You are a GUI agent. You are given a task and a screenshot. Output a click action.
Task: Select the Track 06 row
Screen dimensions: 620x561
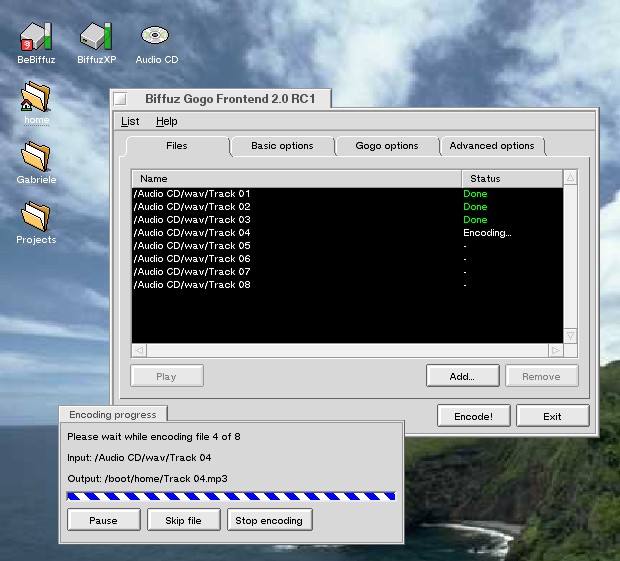(347, 259)
